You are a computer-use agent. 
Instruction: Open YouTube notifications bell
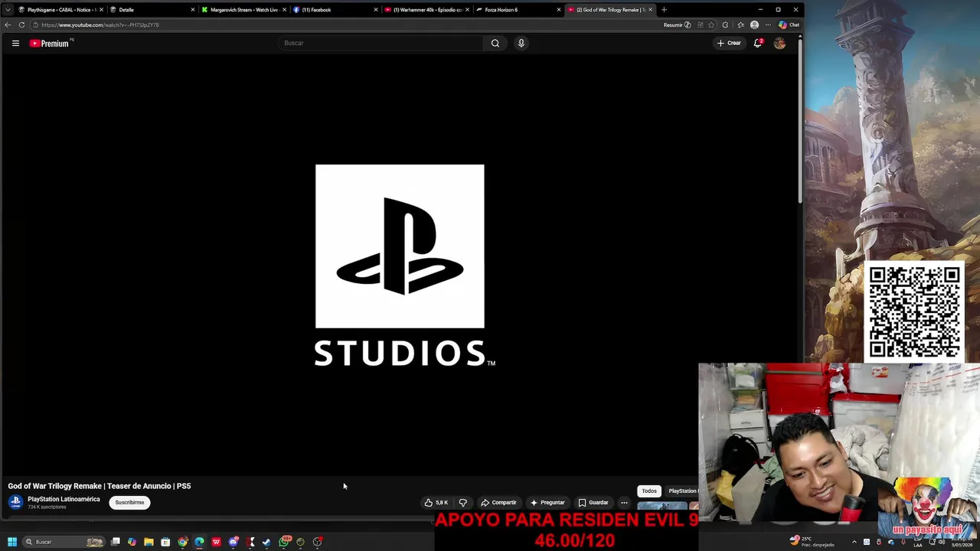click(758, 43)
